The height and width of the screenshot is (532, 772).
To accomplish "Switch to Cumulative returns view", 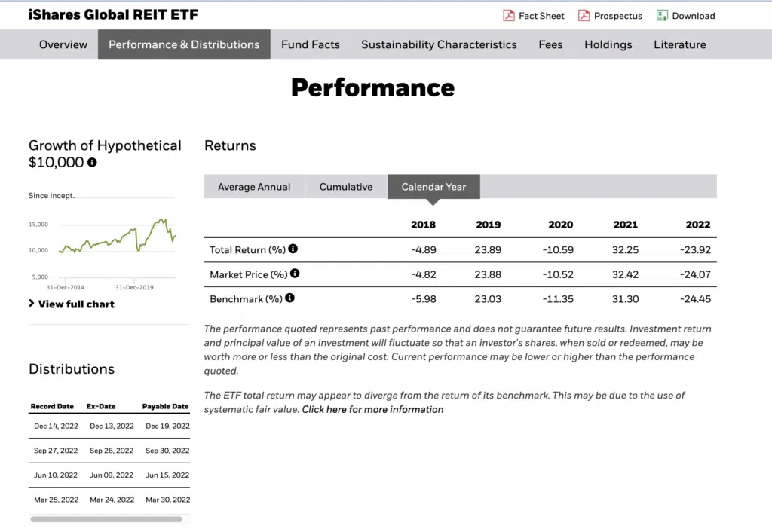I will point(346,187).
